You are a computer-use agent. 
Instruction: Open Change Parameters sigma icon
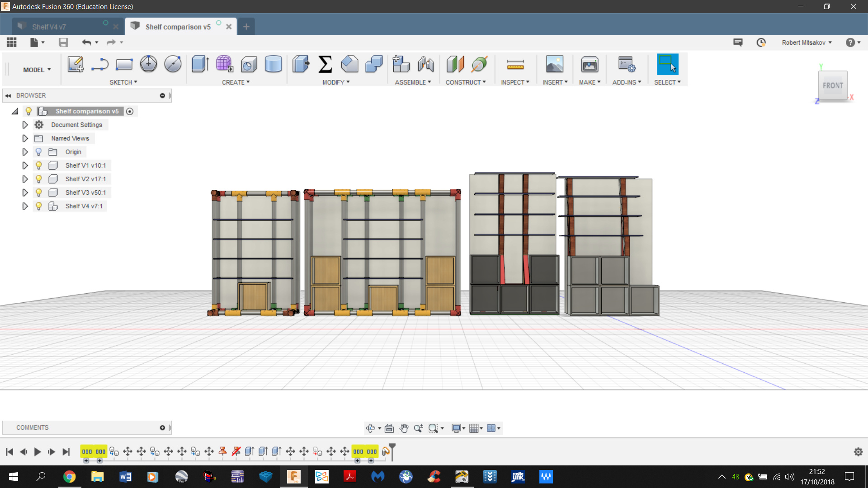coord(325,64)
